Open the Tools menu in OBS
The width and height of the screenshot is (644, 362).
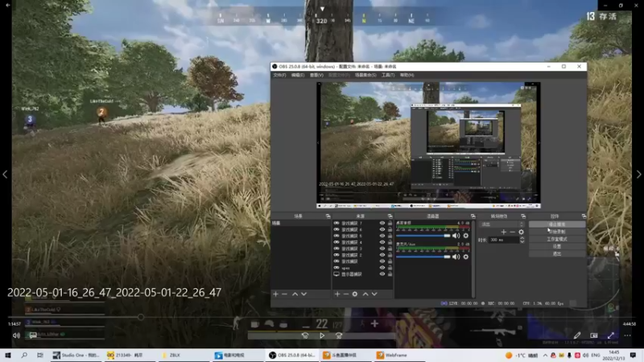[388, 75]
